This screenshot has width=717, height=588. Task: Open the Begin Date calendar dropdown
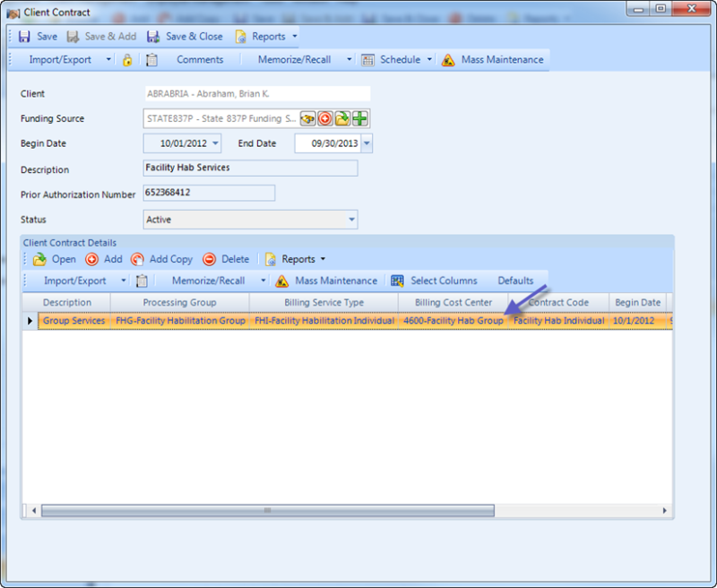coord(215,143)
